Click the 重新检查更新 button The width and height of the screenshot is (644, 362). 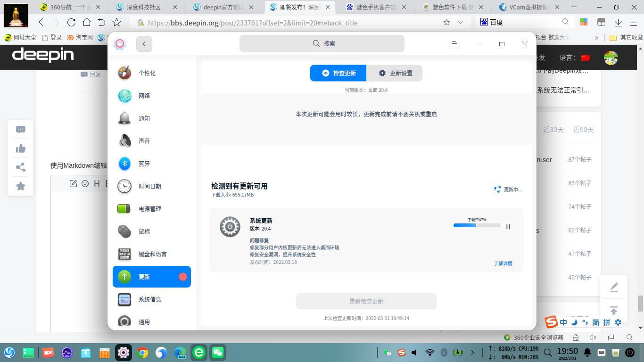(x=366, y=301)
